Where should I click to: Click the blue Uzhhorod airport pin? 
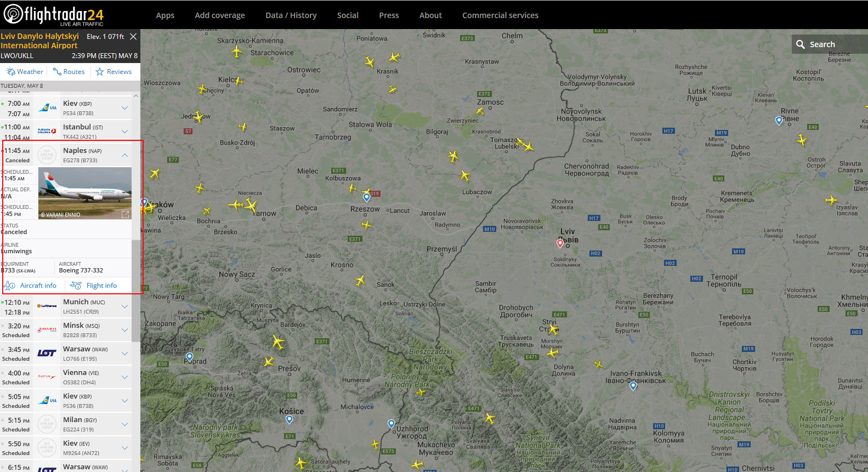click(x=391, y=423)
